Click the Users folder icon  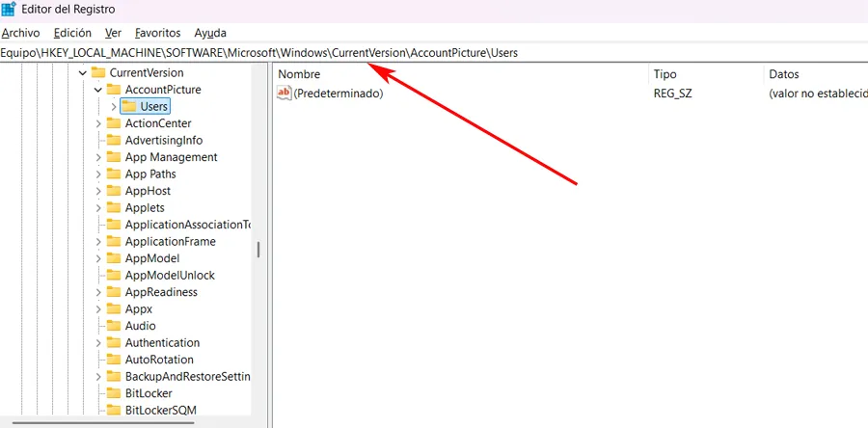pos(129,106)
